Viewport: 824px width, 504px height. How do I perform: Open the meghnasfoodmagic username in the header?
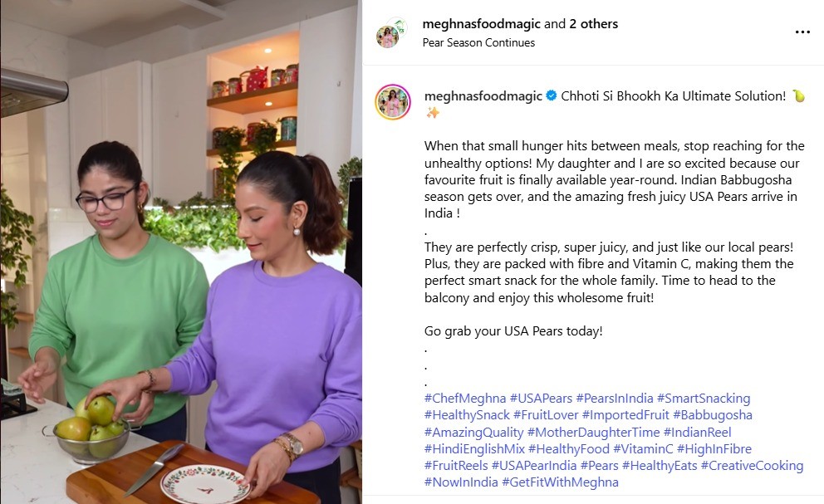[482, 23]
